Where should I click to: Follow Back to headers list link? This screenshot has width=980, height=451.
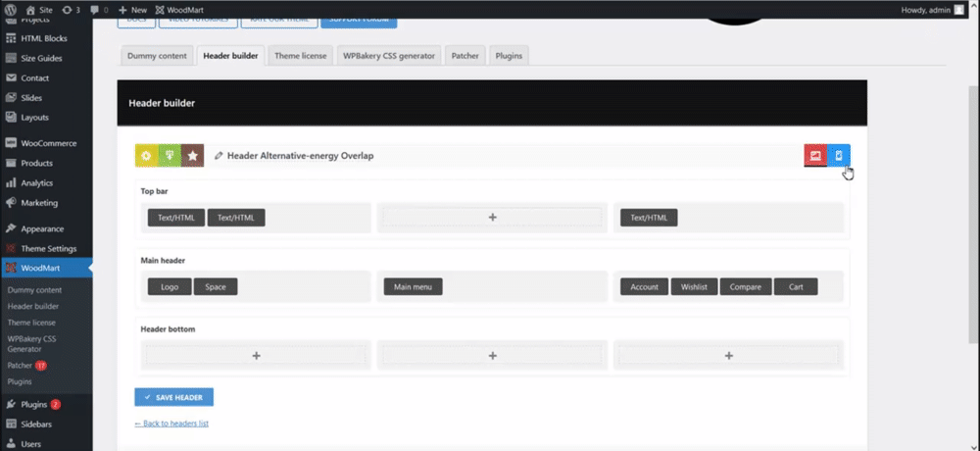click(x=171, y=424)
